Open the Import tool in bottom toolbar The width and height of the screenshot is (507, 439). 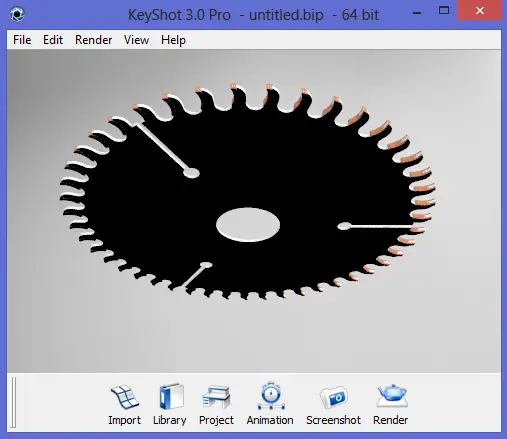click(124, 404)
